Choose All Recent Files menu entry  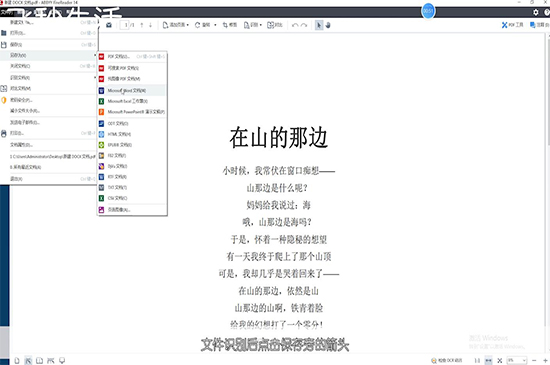point(49,167)
